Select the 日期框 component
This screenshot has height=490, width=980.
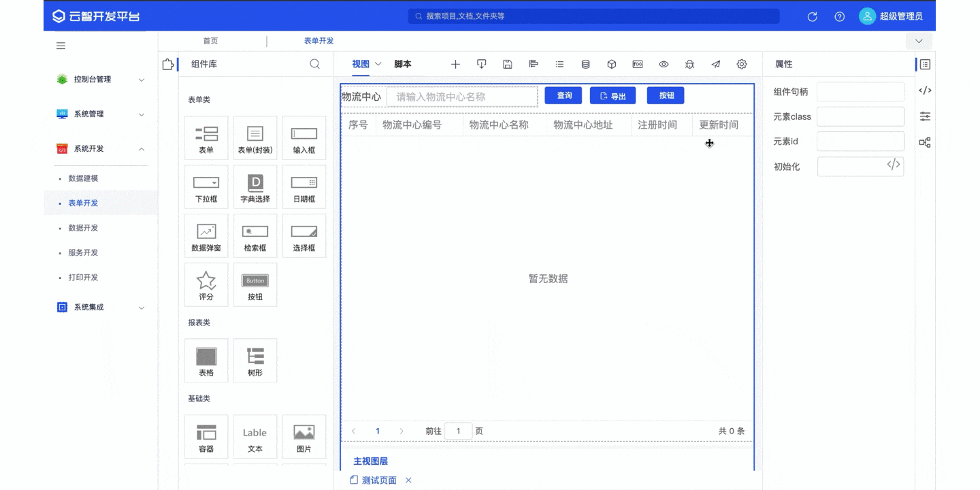(304, 187)
